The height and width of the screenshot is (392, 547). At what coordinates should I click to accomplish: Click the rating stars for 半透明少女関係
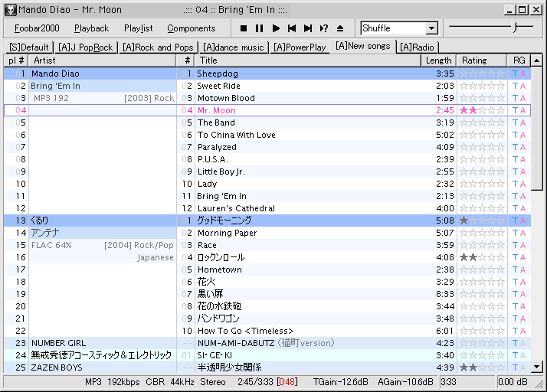482,367
